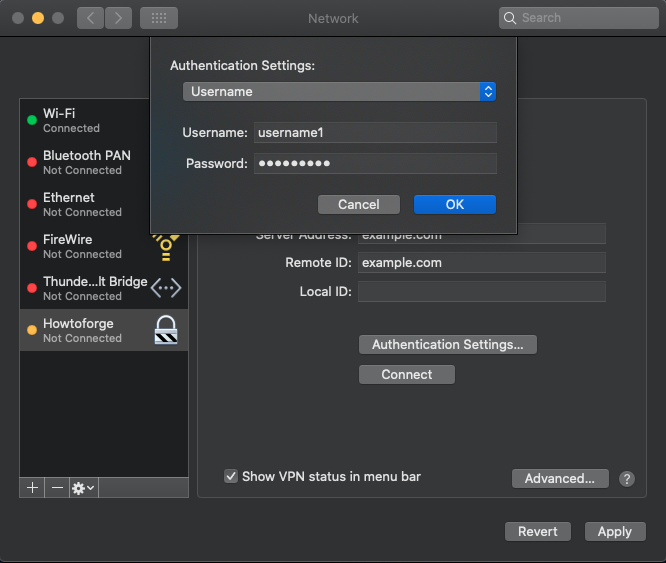Click the Local ID field
Viewport: 666px width, 563px height.
point(482,292)
